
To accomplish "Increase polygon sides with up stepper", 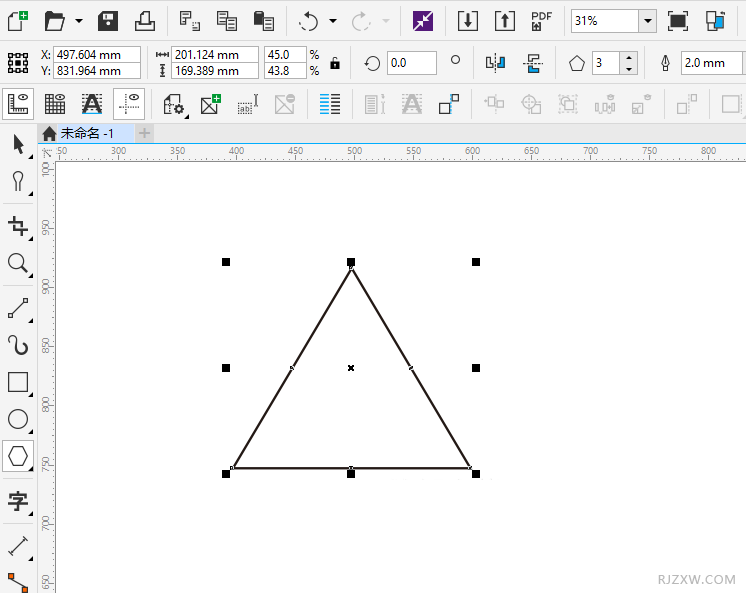I will pyautogui.click(x=628, y=58).
